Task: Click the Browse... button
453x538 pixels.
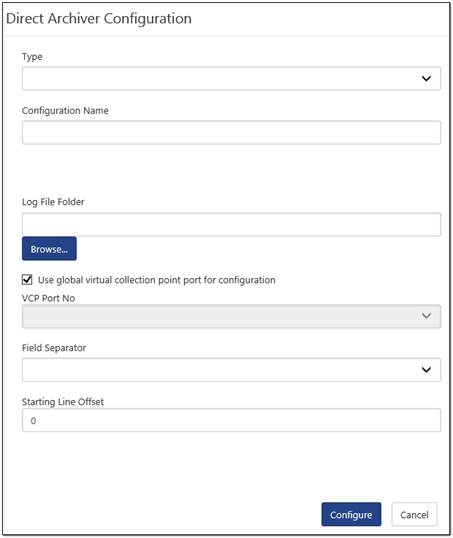Action: tap(49, 249)
